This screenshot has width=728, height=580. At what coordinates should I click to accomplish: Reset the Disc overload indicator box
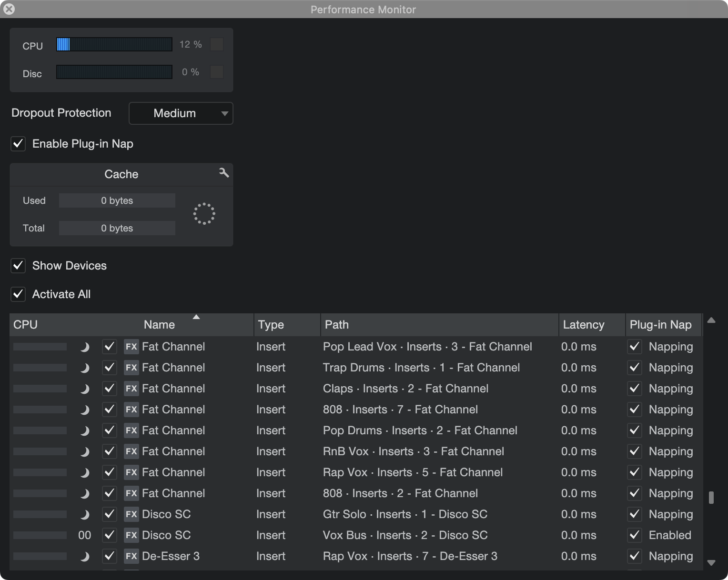[x=217, y=72]
